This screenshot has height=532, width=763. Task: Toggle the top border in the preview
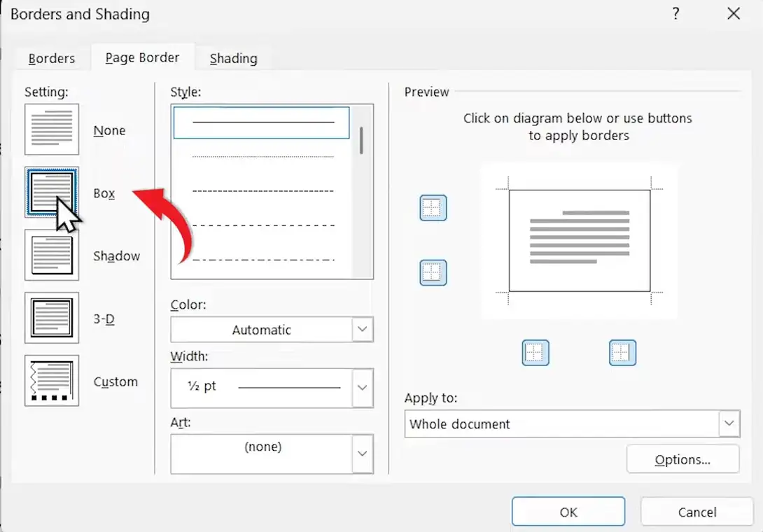click(433, 207)
